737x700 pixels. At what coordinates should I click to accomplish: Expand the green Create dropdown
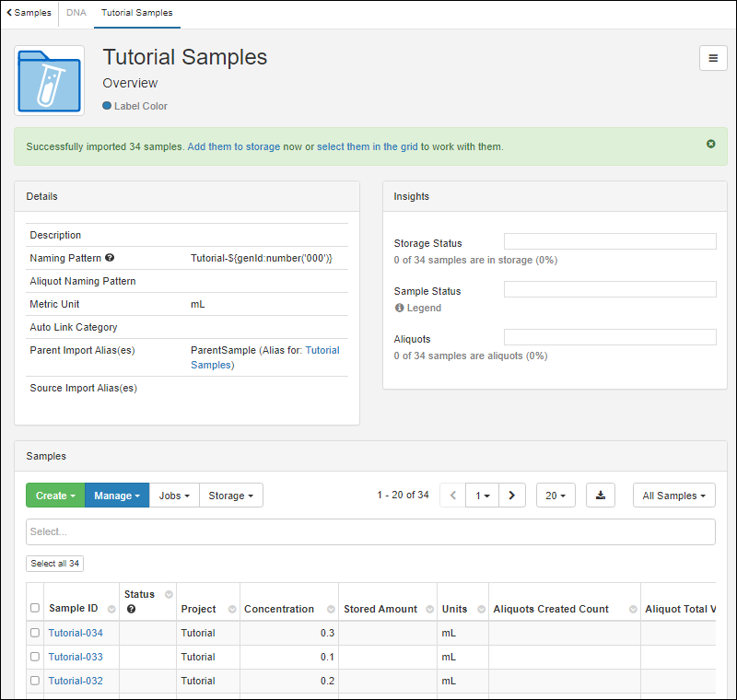pos(55,496)
